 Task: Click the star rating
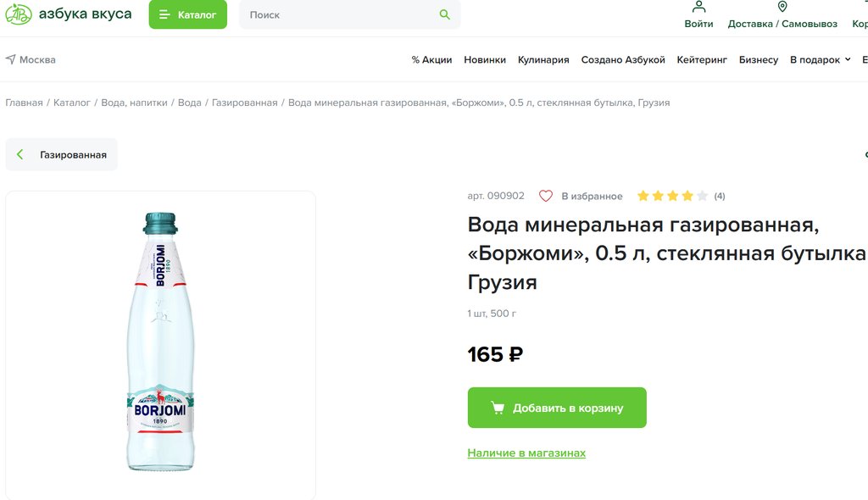point(671,196)
